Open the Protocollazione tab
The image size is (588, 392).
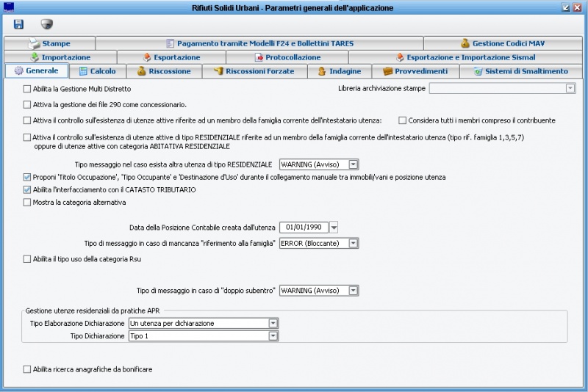[x=287, y=57]
